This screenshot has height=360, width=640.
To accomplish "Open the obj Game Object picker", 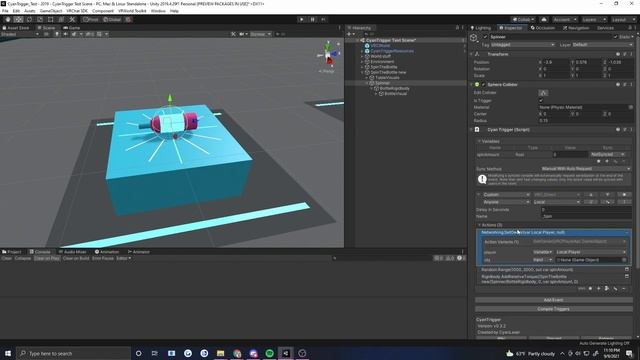I will [x=624, y=260].
